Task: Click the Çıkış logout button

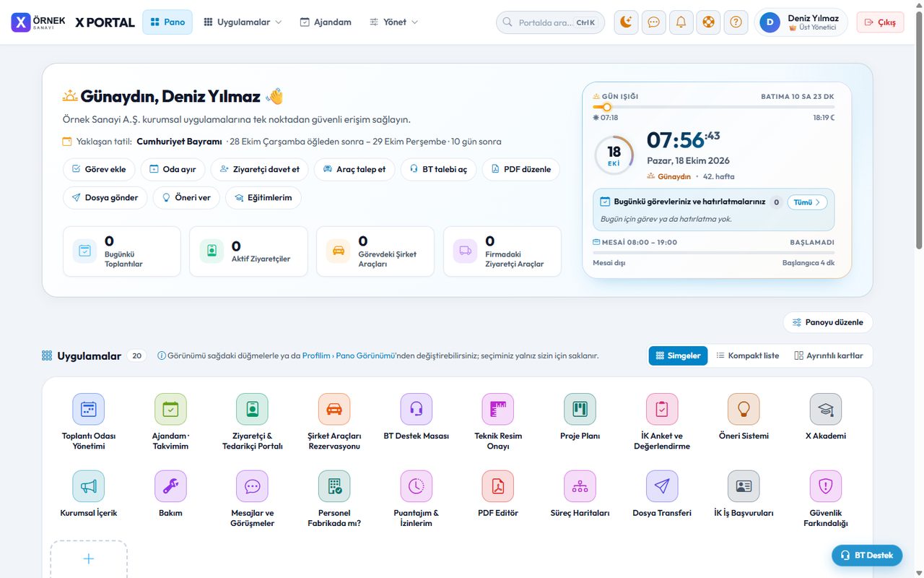Action: (x=880, y=22)
